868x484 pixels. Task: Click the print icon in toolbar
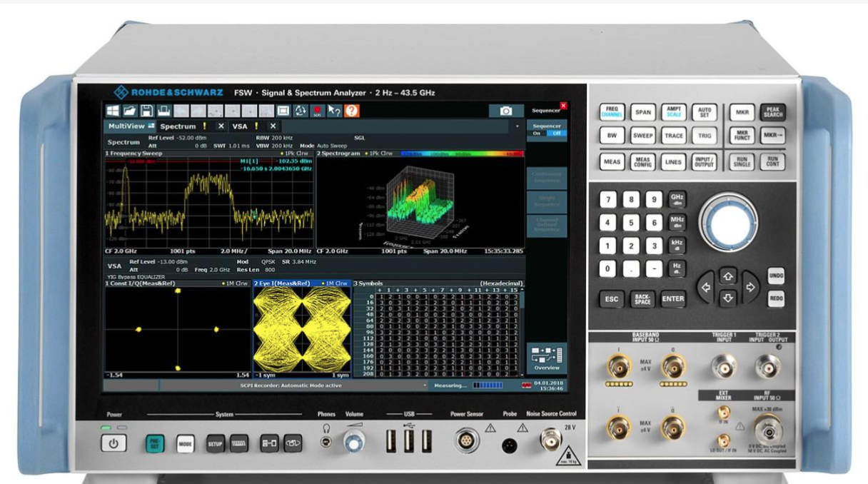tap(163, 111)
